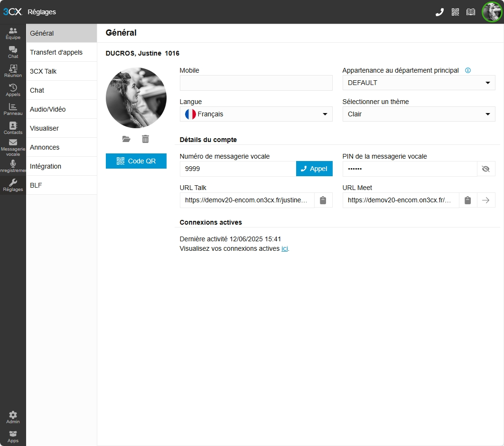The height and width of the screenshot is (446, 504).
Task: Expand the theme selector showing Clair
Action: (x=419, y=114)
